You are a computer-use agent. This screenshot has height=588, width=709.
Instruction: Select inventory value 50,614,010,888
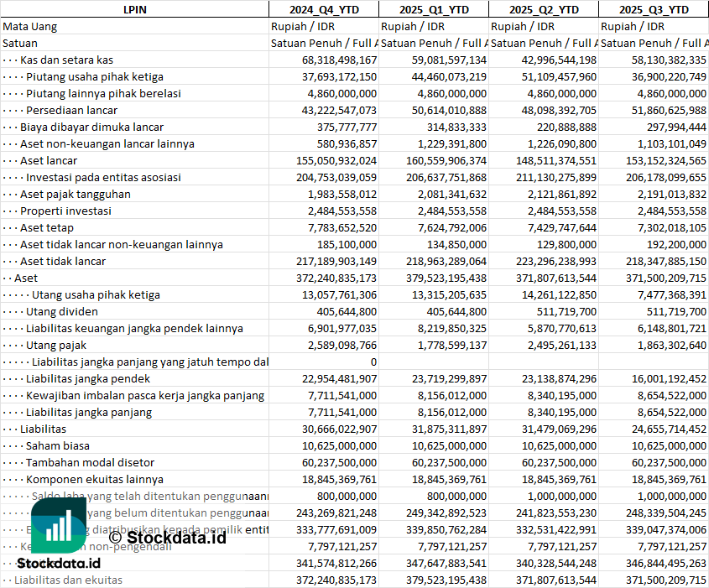pyautogui.click(x=449, y=110)
